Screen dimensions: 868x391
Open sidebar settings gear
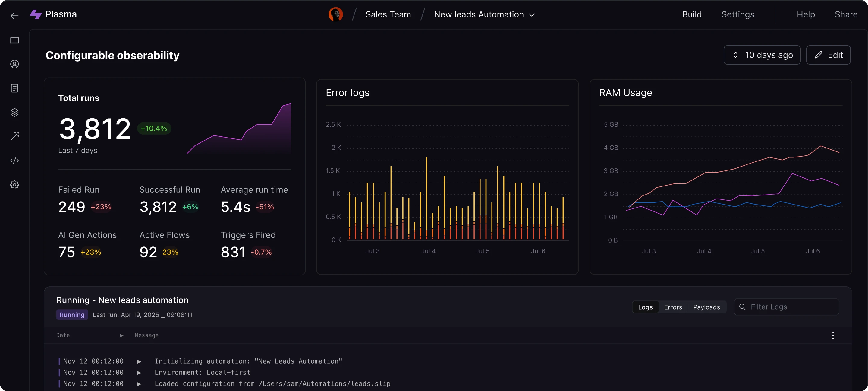14,185
